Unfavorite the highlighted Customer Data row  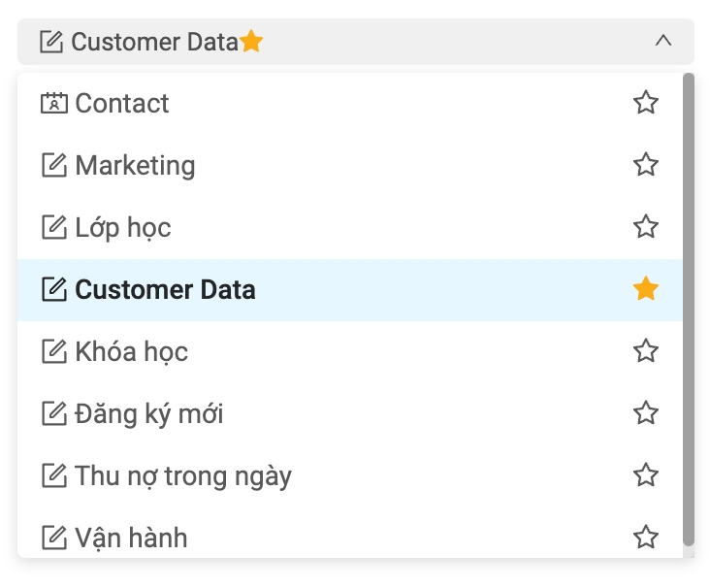point(646,289)
